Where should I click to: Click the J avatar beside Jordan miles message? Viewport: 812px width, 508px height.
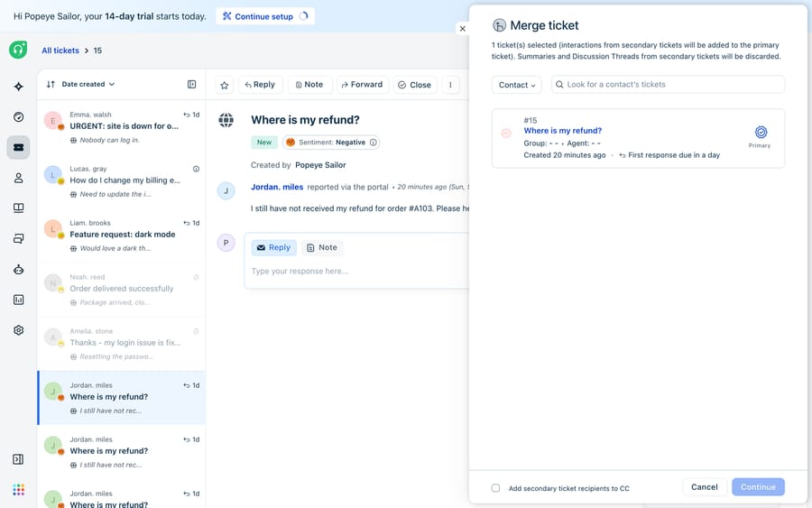coord(226,190)
